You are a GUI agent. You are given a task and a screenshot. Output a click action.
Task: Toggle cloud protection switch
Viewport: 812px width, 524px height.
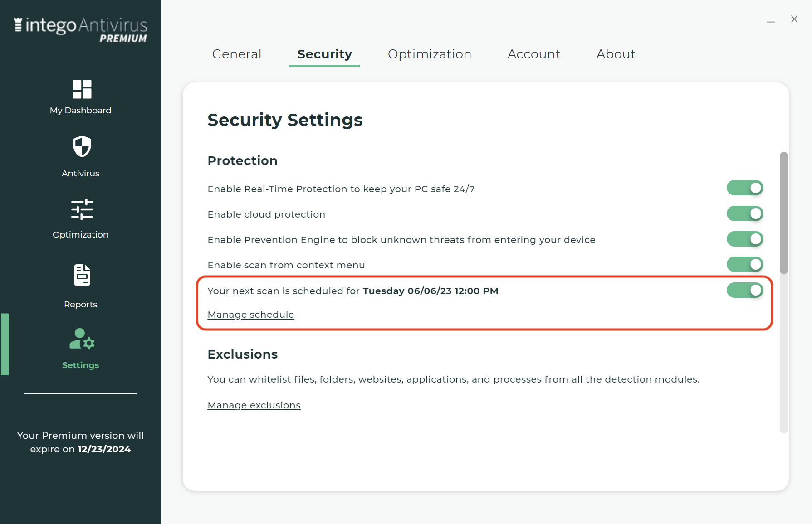745,213
